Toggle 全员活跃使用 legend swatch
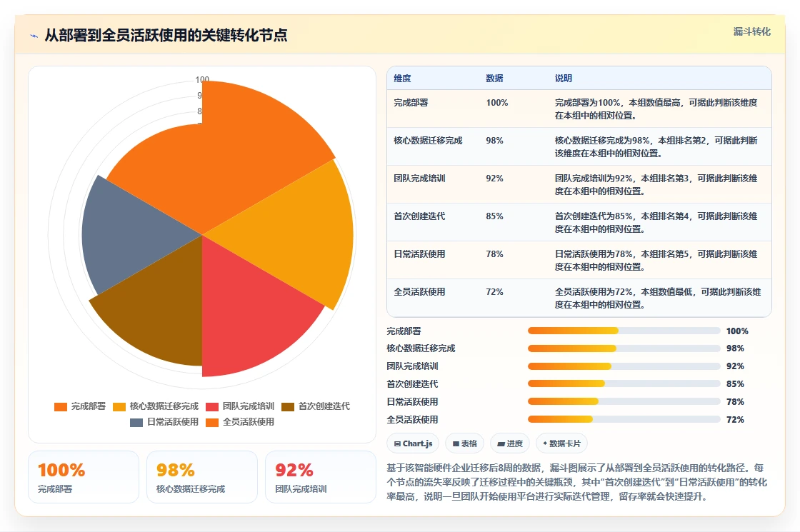This screenshot has height=532, width=800. point(211,422)
